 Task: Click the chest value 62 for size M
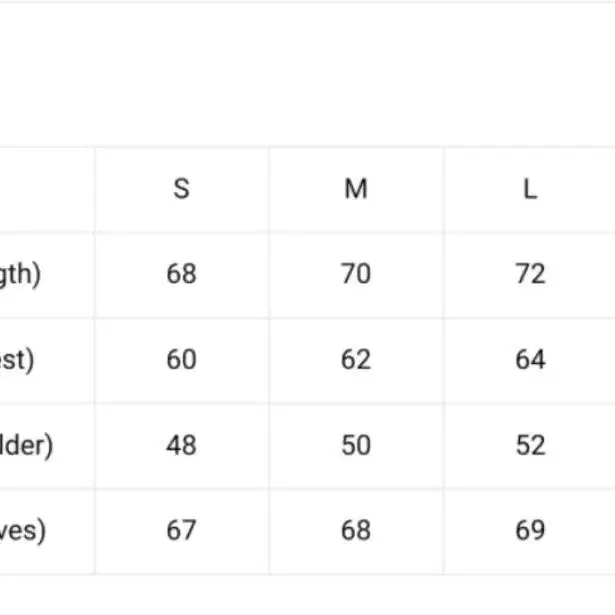[x=356, y=360]
